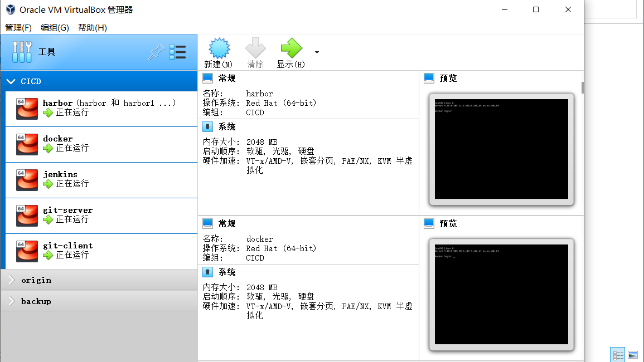Open docker's 常规 section heading
The image size is (644, 362).
tap(227, 223)
